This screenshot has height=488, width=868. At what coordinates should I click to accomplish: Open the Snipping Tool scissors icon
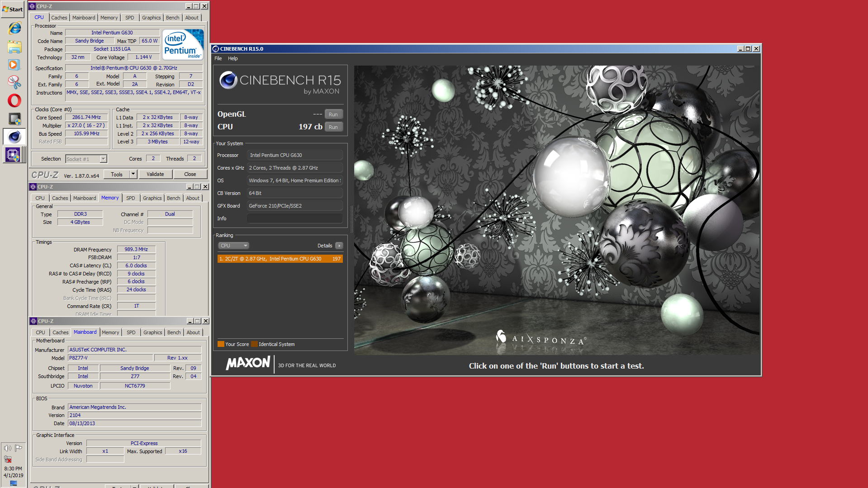tap(14, 82)
